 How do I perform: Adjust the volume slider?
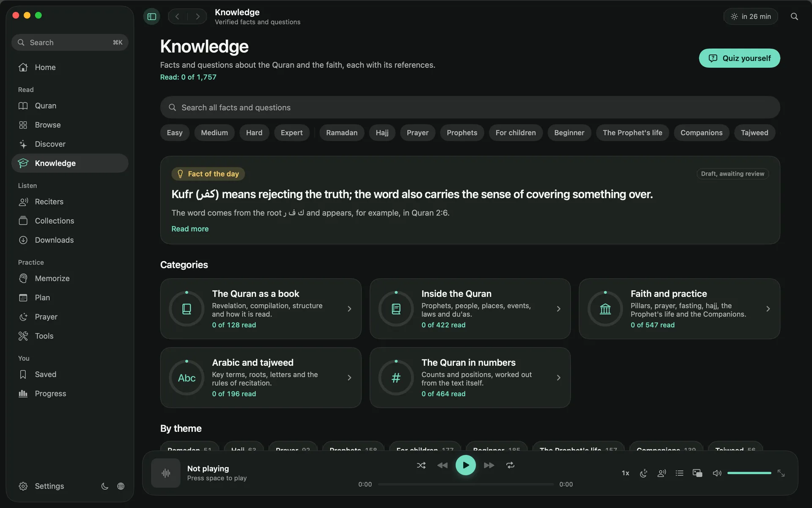click(749, 473)
